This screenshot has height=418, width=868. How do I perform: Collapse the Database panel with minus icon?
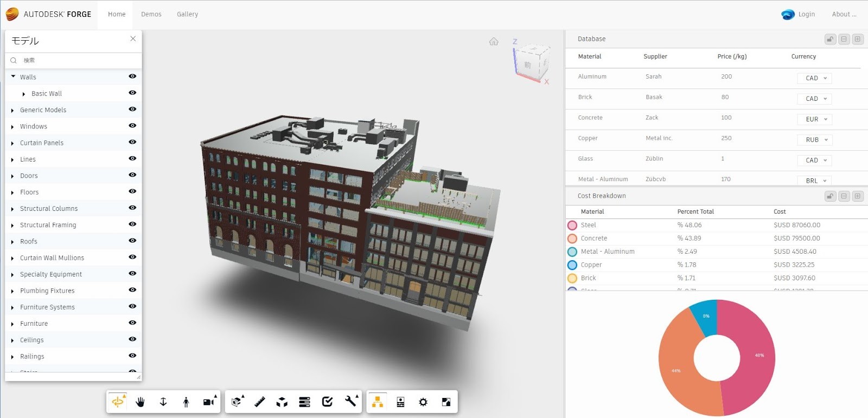pos(844,39)
